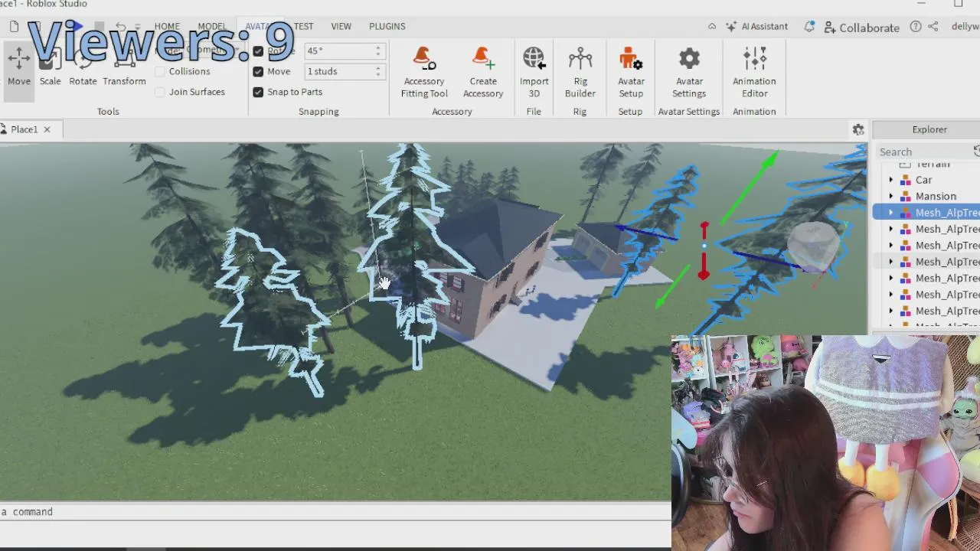Click the command bar input
980x551 pixels.
point(335,512)
